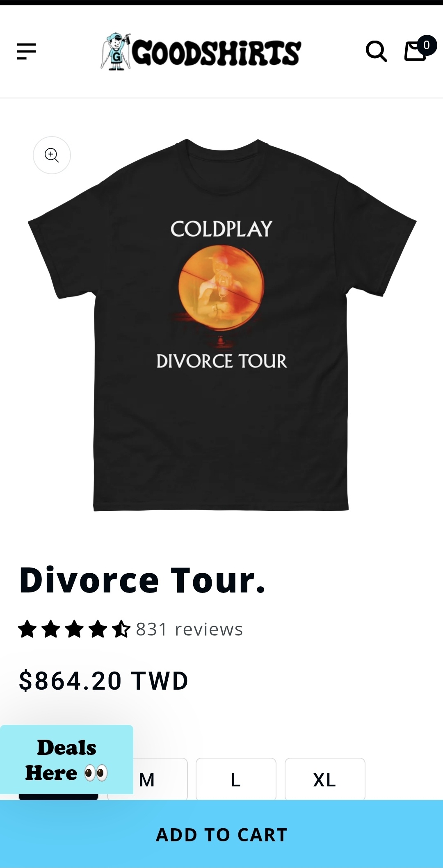Add the shirt to cart
This screenshot has height=868, width=443.
[x=221, y=834]
